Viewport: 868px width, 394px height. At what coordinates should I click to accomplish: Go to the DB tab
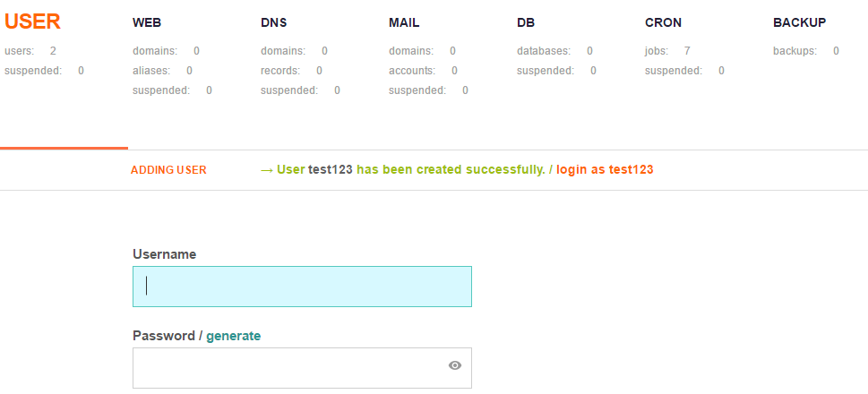pos(526,22)
